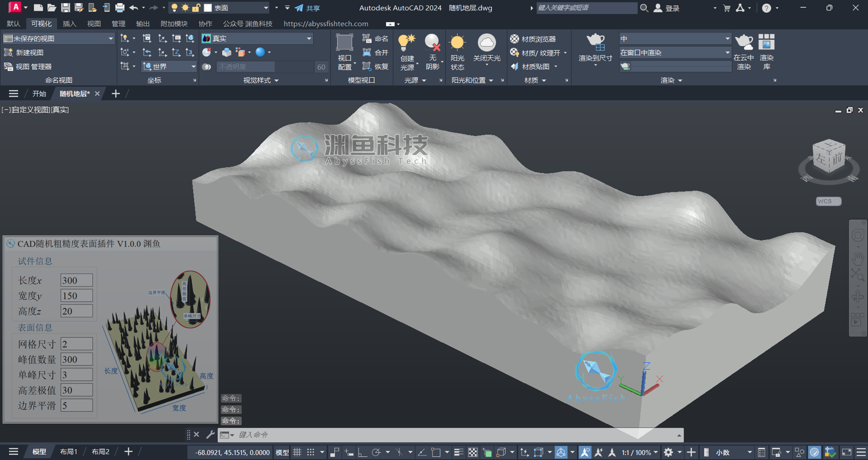Image resolution: width=868 pixels, height=460 pixels.
Task: Toggle drawing grid display in status bar
Action: 297,452
